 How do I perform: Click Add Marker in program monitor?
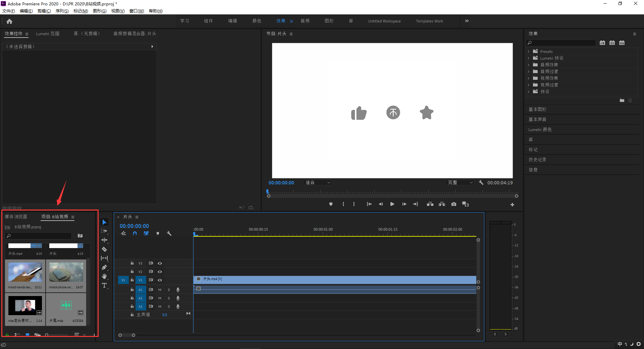click(x=331, y=204)
